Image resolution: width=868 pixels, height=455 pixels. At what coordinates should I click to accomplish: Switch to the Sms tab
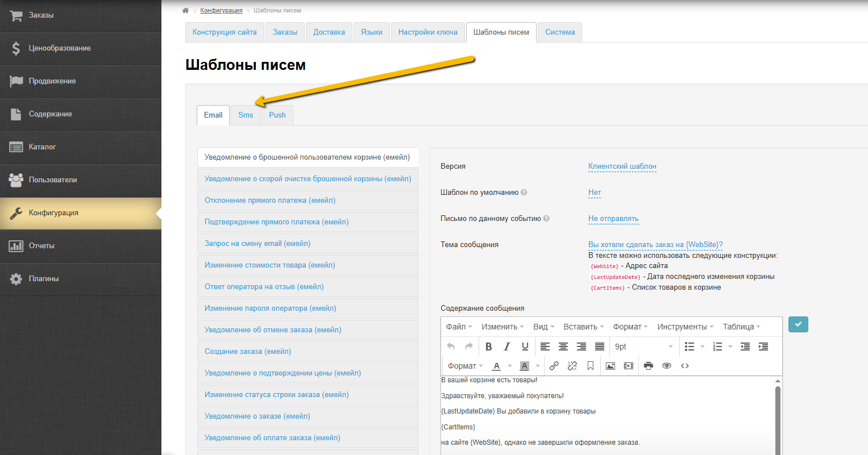(246, 115)
